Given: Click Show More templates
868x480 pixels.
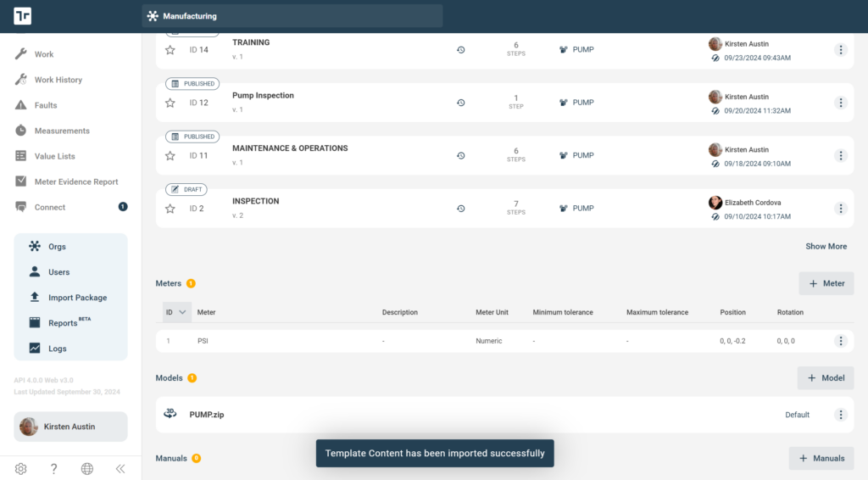Looking at the screenshot, I should [x=826, y=247].
